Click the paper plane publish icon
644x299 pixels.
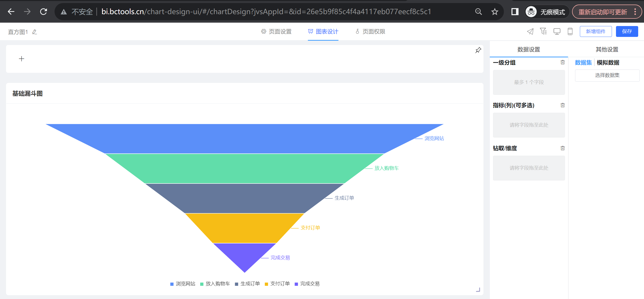tap(530, 31)
